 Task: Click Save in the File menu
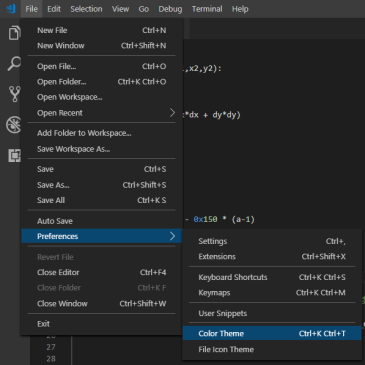[101, 169]
